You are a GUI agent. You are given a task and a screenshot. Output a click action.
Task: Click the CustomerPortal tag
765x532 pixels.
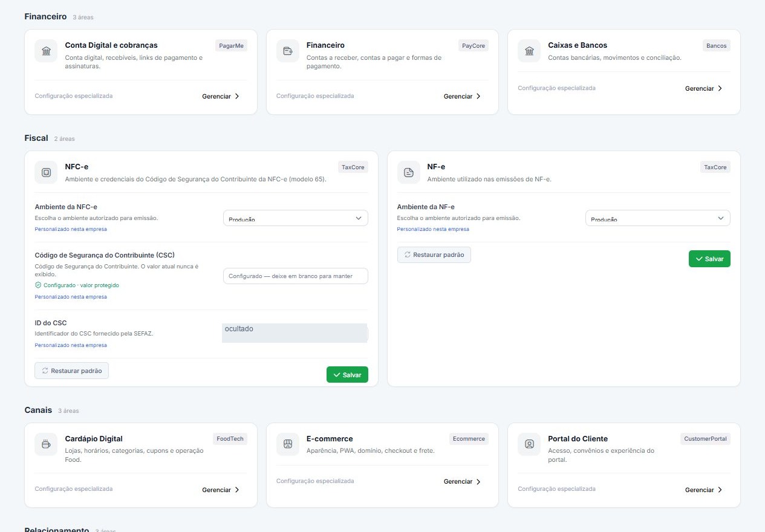coord(706,439)
